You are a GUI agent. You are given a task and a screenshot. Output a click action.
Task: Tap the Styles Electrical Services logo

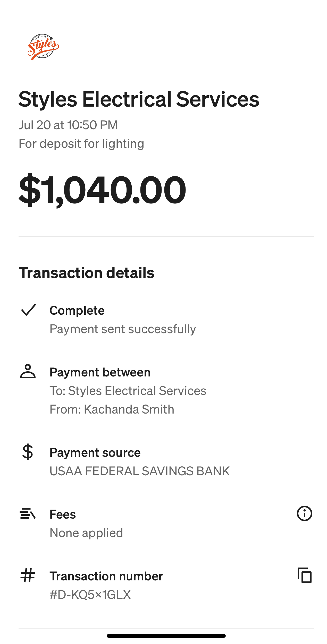[x=43, y=47]
